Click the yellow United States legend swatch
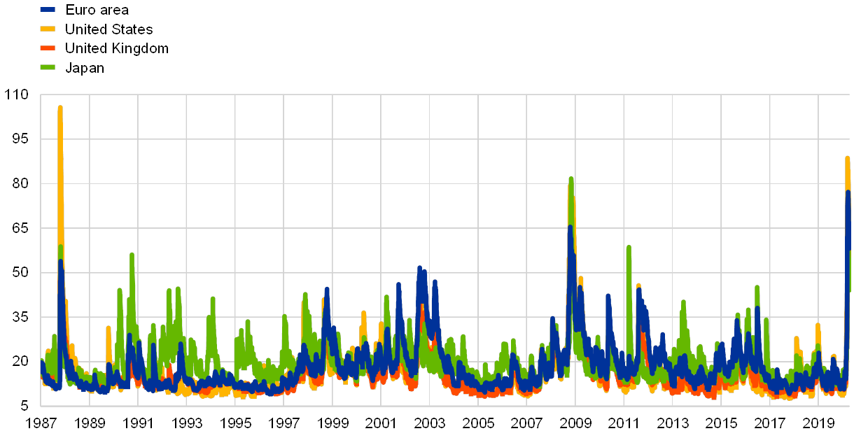 [48, 29]
